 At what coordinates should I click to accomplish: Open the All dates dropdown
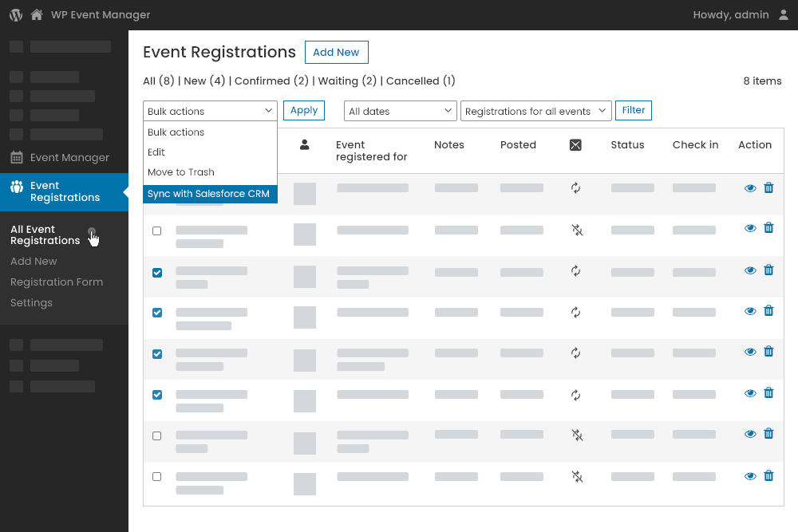(399, 111)
